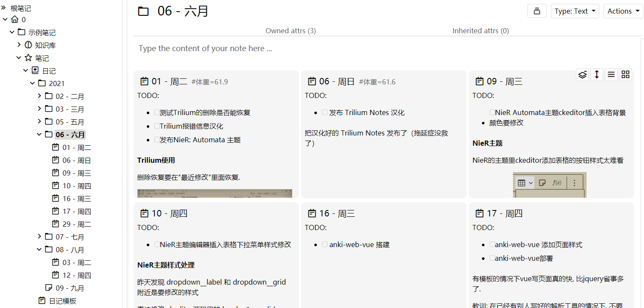Click the note icon on the 09 - 周三 card
Image resolution: width=644 pixels, height=308 pixels.
pyautogui.click(x=479, y=81)
